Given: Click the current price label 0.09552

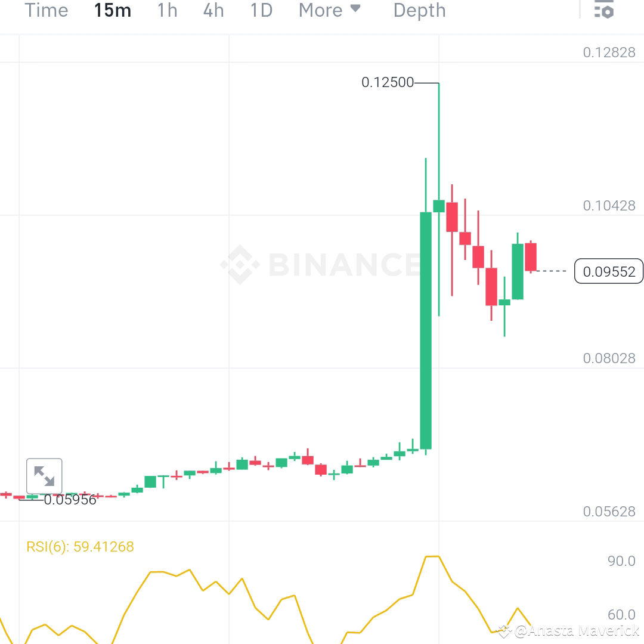Looking at the screenshot, I should pos(608,271).
